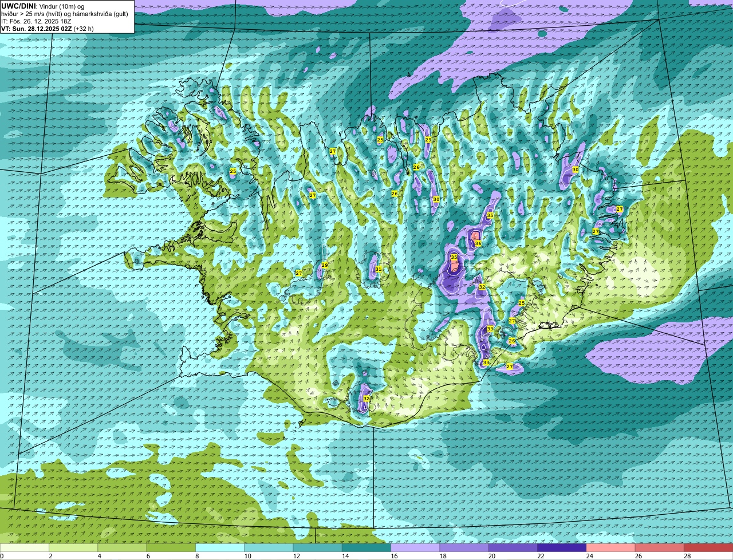Select the 6–8 m/s olive green legend swatch
The image size is (733, 560).
click(171, 547)
